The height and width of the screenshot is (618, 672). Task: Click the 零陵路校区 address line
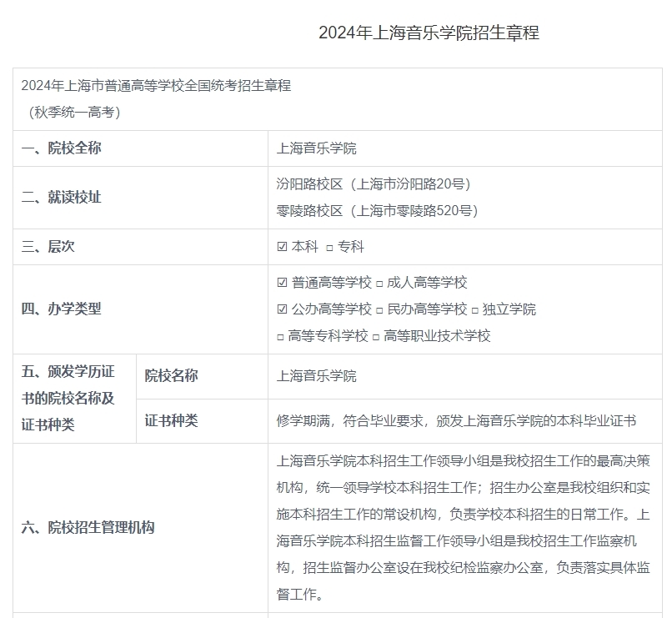pyautogui.click(x=377, y=210)
